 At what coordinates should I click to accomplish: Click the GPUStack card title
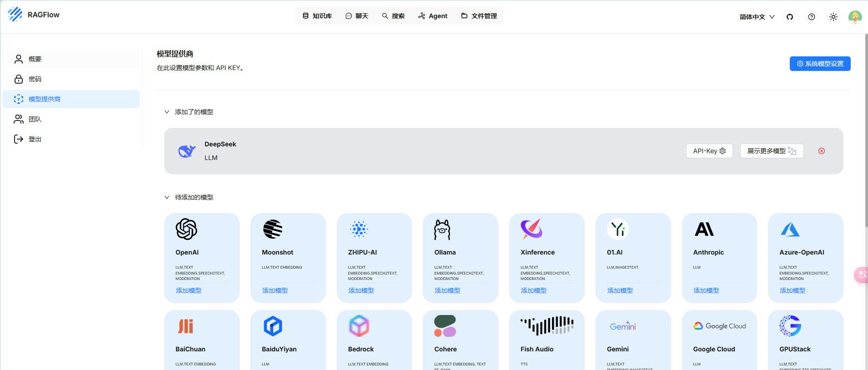(x=795, y=349)
